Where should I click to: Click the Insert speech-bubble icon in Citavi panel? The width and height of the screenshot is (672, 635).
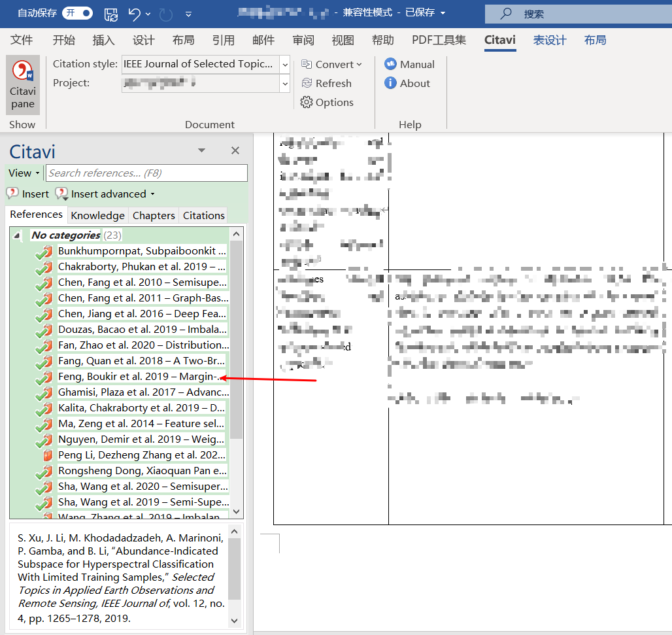(12, 194)
